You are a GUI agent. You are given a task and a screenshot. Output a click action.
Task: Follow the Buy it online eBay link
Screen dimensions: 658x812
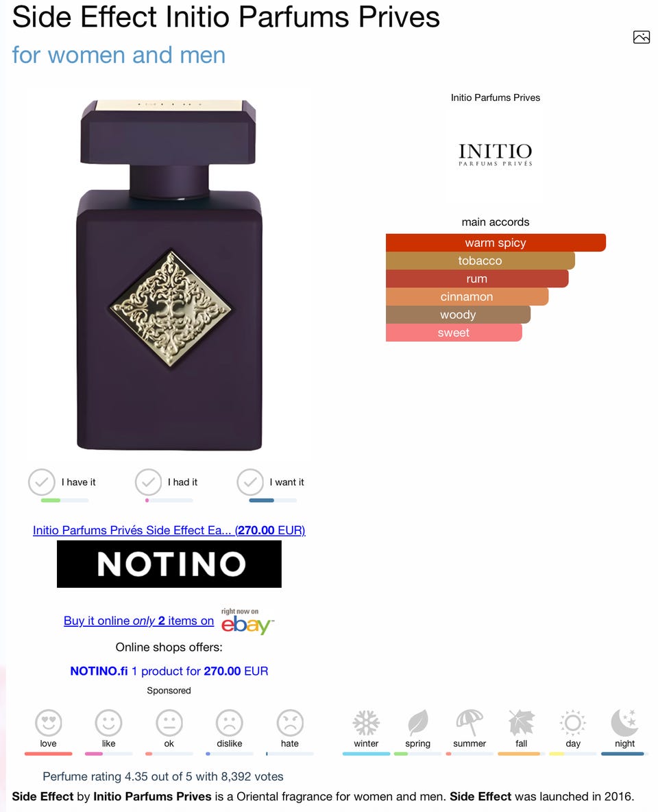tap(138, 621)
